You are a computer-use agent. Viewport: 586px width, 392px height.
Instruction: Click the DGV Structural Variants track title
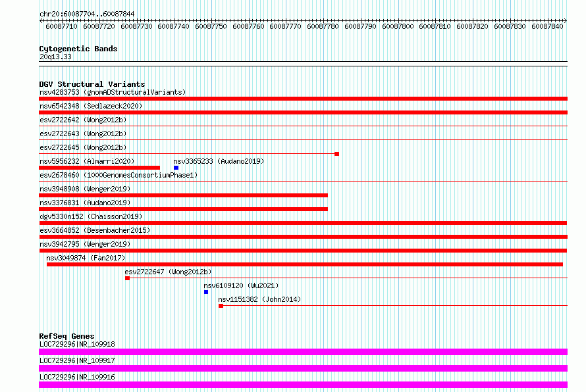click(x=92, y=84)
